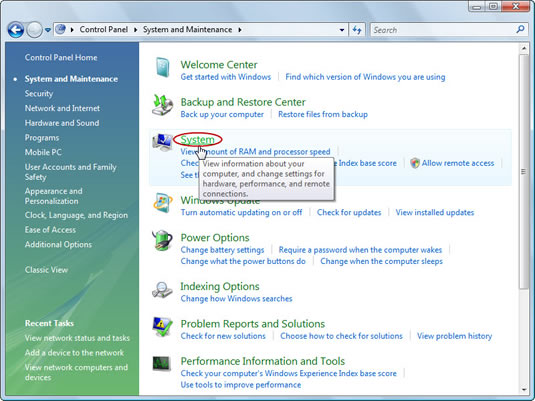
Task: Open the recent pages dropdown arrow
Action: click(48, 30)
